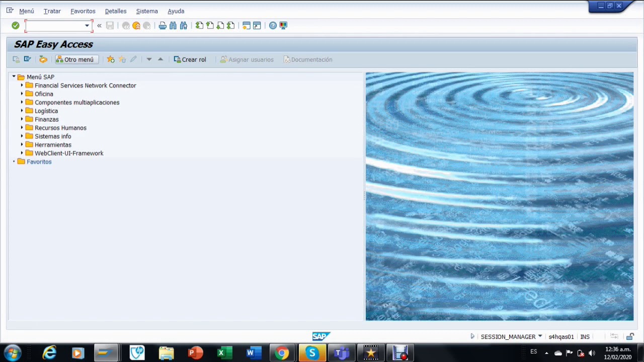
Task: Open the SESSION_MANAGER status dropdown
Action: click(x=540, y=336)
